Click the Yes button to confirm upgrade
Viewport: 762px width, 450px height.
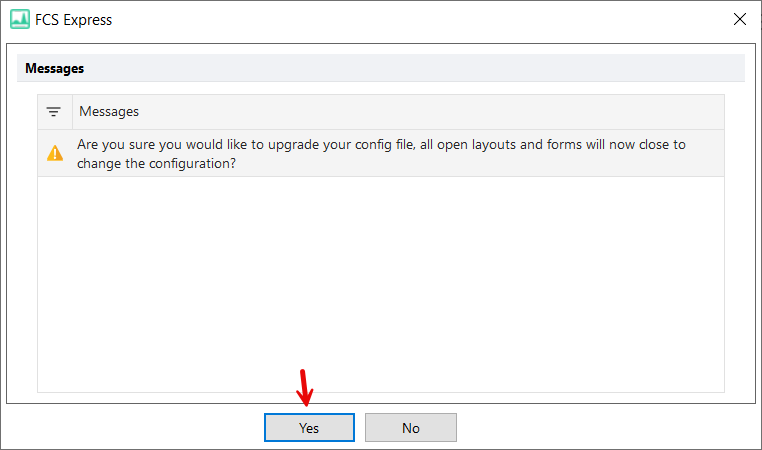point(308,428)
